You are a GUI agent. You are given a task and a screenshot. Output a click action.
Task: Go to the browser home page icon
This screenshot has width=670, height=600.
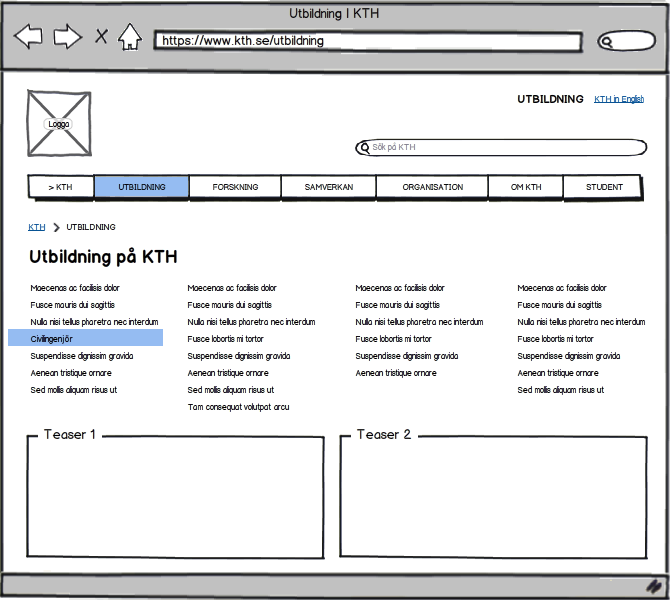point(130,37)
